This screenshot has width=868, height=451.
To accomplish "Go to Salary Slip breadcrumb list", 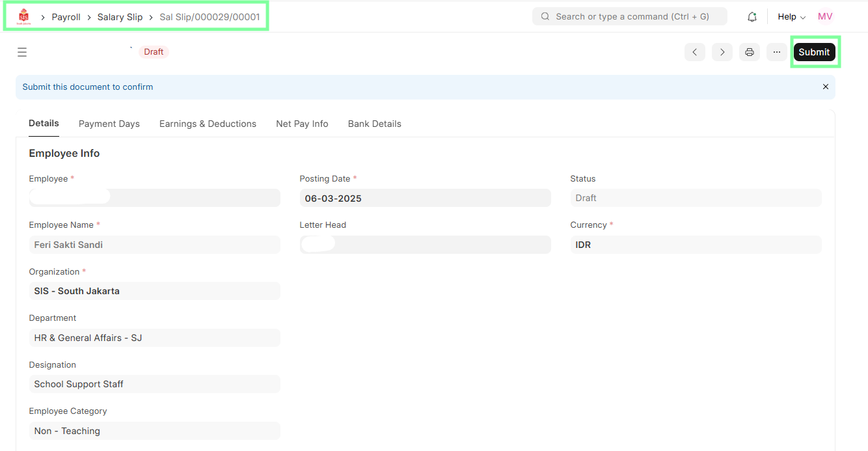I will [120, 17].
